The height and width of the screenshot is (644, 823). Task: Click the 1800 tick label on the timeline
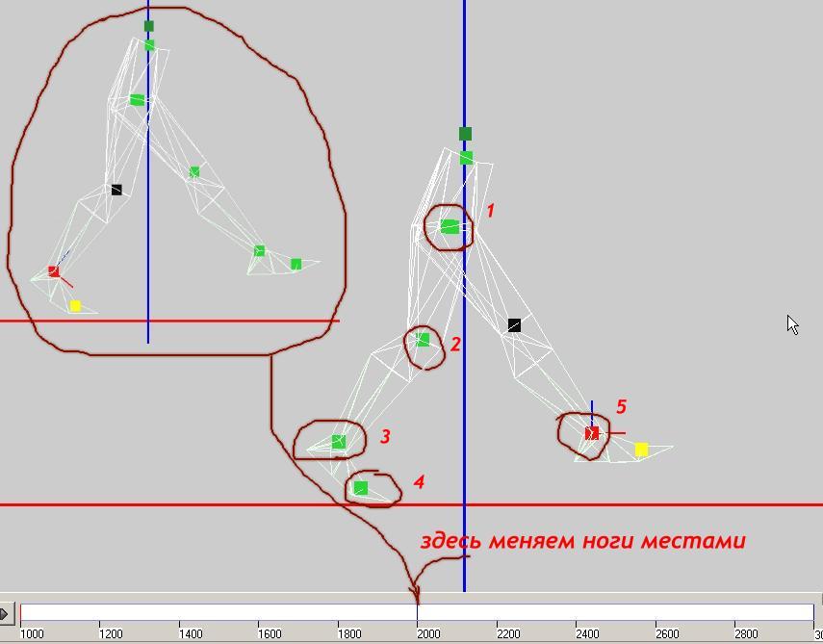(x=349, y=634)
